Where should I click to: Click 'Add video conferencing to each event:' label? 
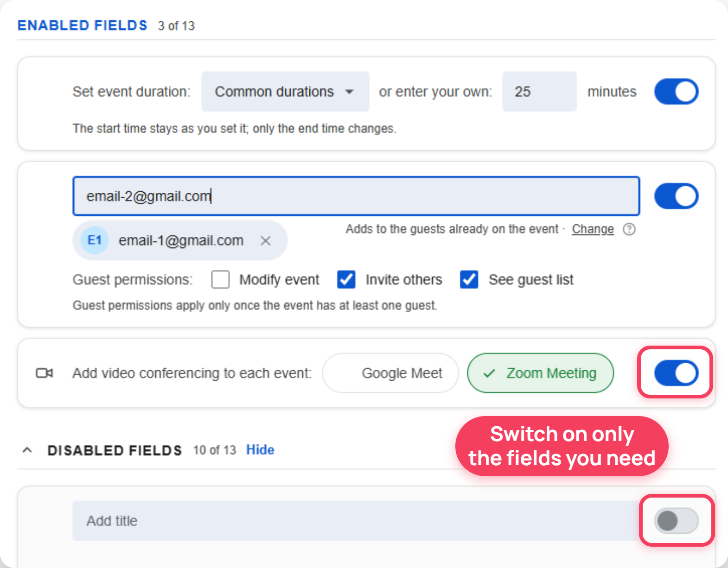(192, 373)
